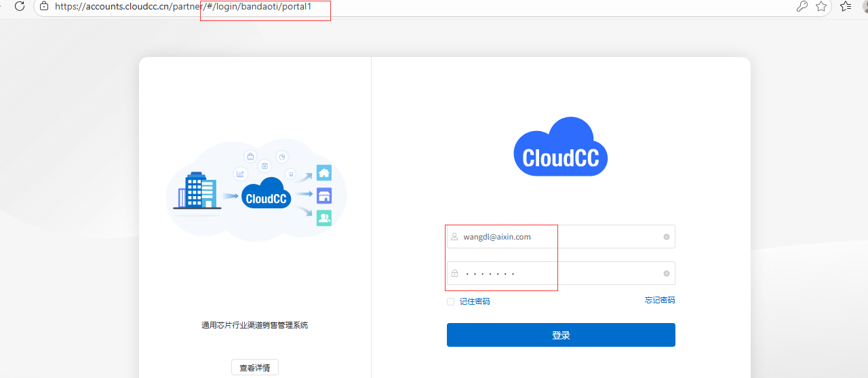
Task: Click the storefront icon in the illustration
Action: click(324, 195)
